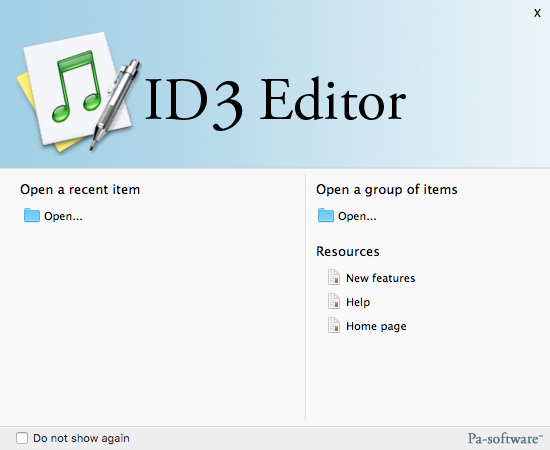Click the Resources heading
550x450 pixels.
coord(348,251)
